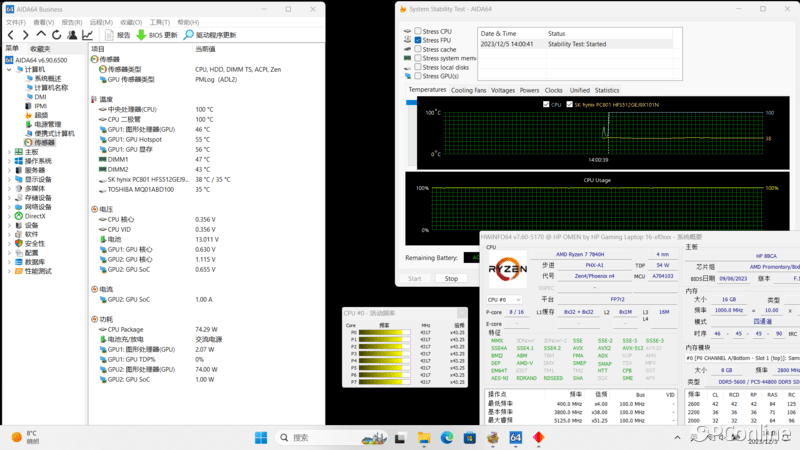Expand the 操作系统 tree node
Viewport: 800px width, 450px height.
(x=9, y=161)
